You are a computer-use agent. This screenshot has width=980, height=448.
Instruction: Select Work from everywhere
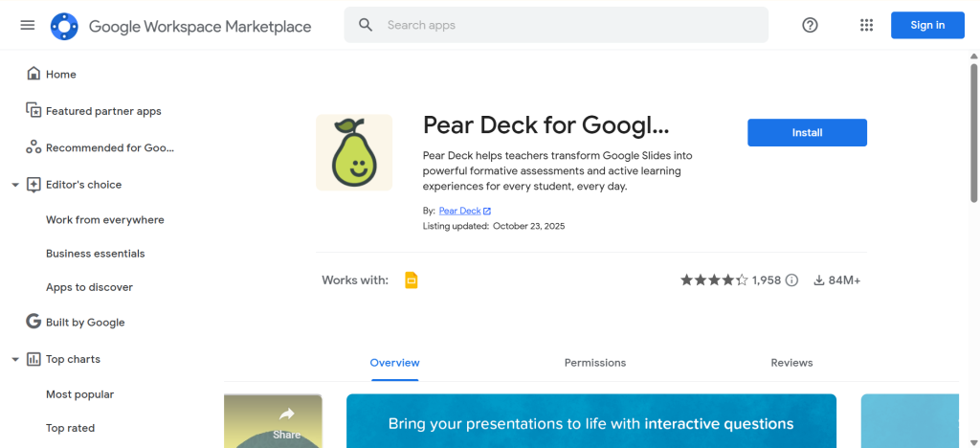(105, 220)
